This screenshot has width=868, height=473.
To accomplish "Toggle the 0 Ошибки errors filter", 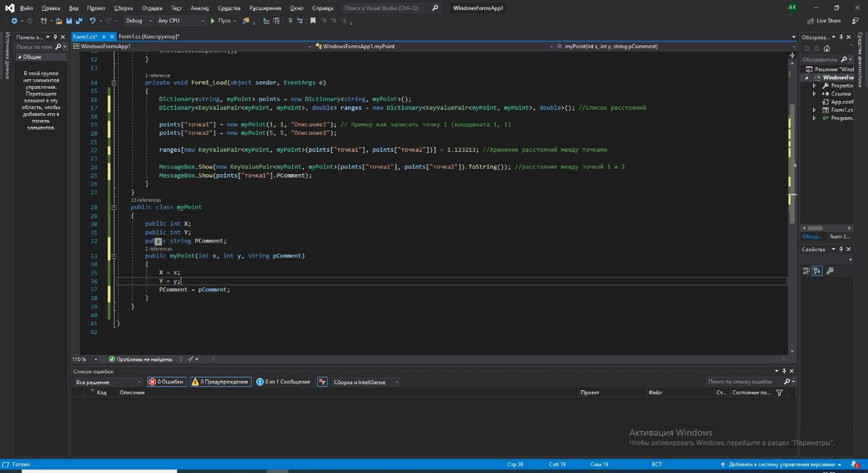I will [x=166, y=382].
